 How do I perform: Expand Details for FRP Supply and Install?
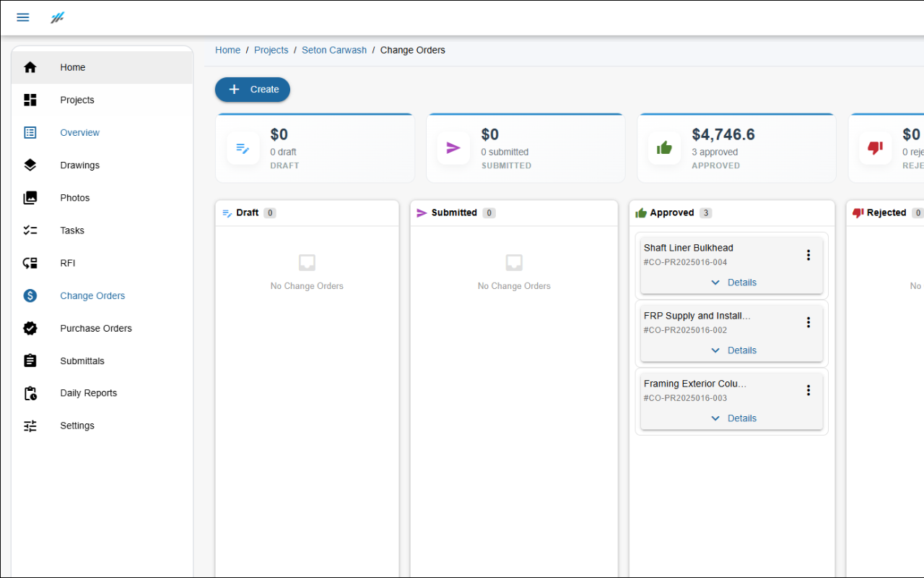(x=732, y=350)
